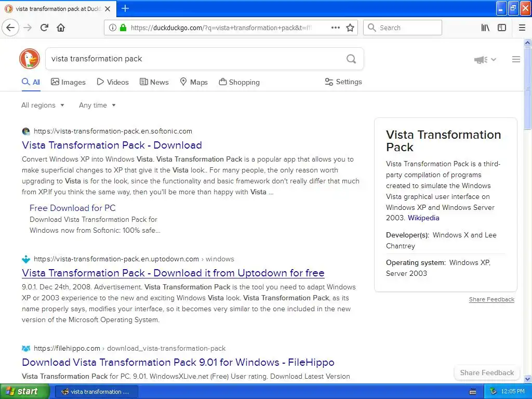Select the vista transformation taskbar button
Viewport: 532px width, 399px height.
[x=96, y=392]
